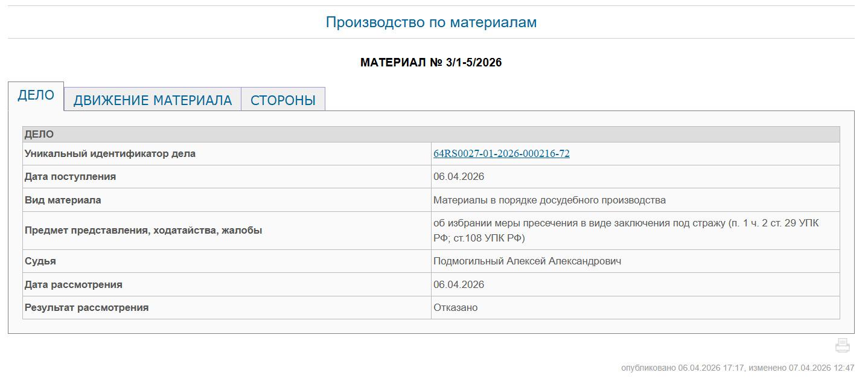Click the printer icon to print
The width and height of the screenshot is (868, 390).
(842, 345)
